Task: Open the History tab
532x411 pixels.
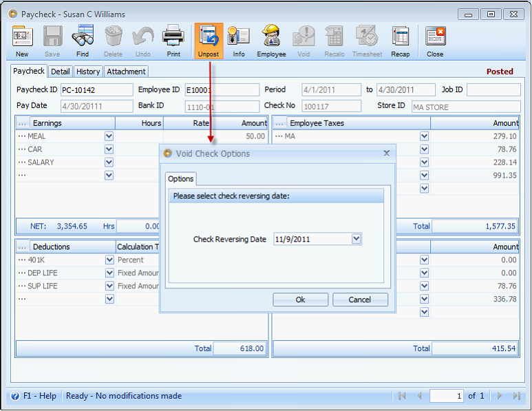Action: [88, 72]
